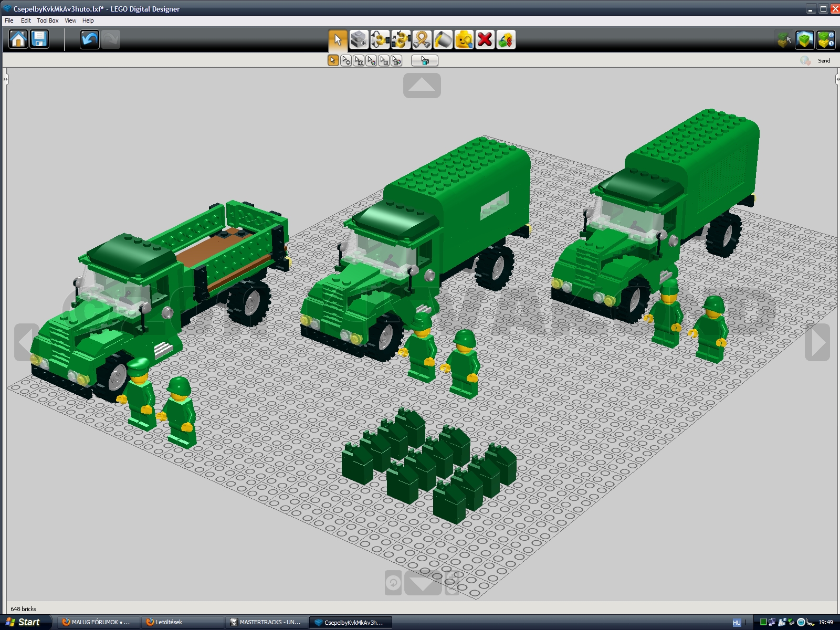Screen dimensions: 840x630
Task: Switch to Building Guide mode
Action: click(826, 39)
